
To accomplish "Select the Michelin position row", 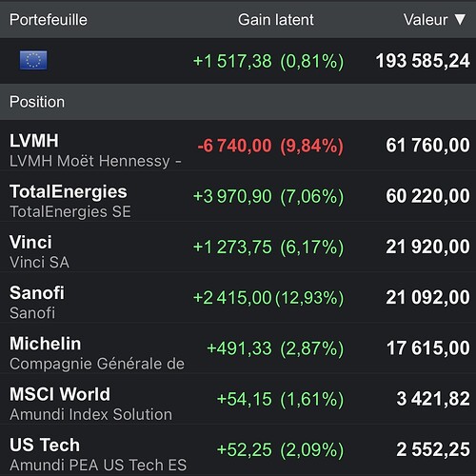I will pyautogui.click(x=238, y=348).
